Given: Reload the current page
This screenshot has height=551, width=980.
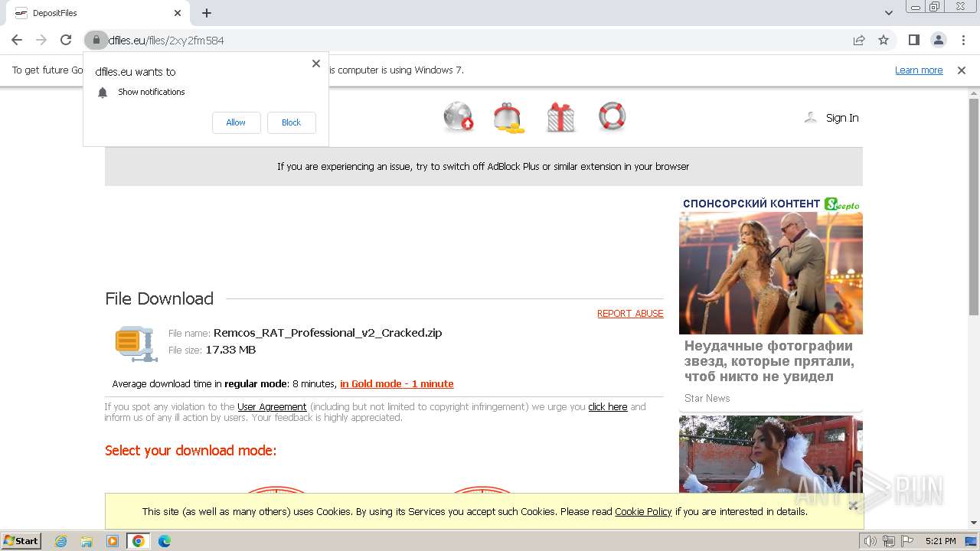Looking at the screenshot, I should [66, 40].
